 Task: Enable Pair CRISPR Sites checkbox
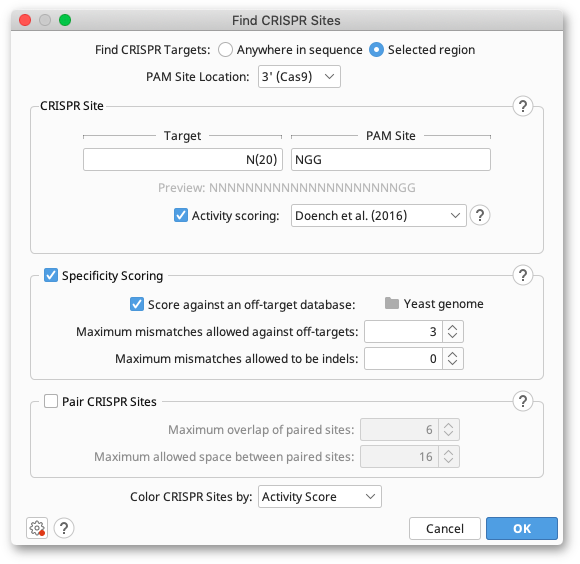[x=51, y=401]
